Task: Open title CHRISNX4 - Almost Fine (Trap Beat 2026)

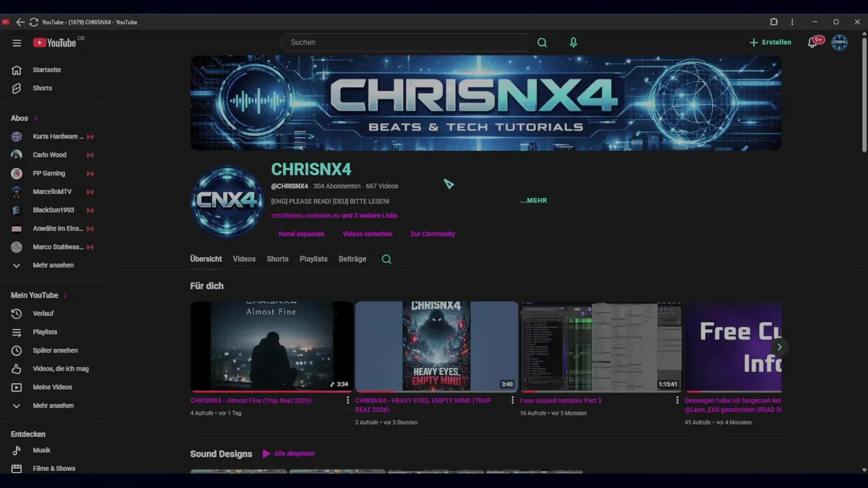Action: (x=251, y=401)
